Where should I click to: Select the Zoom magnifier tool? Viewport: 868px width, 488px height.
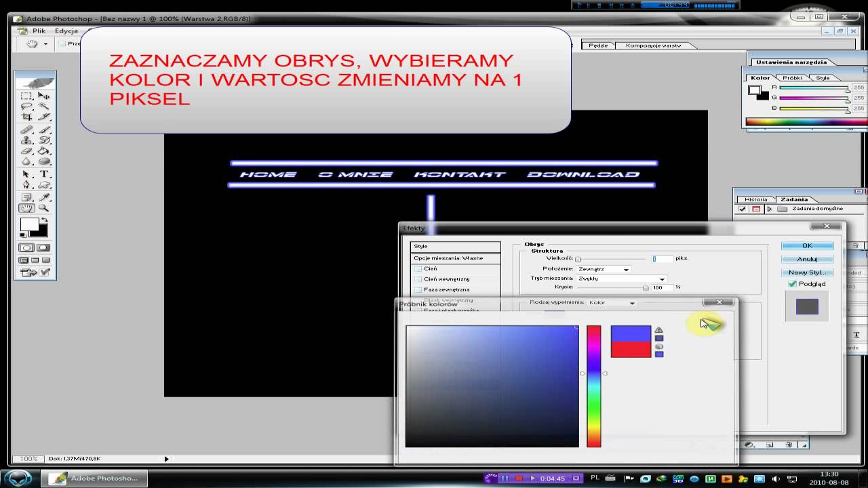tap(44, 208)
